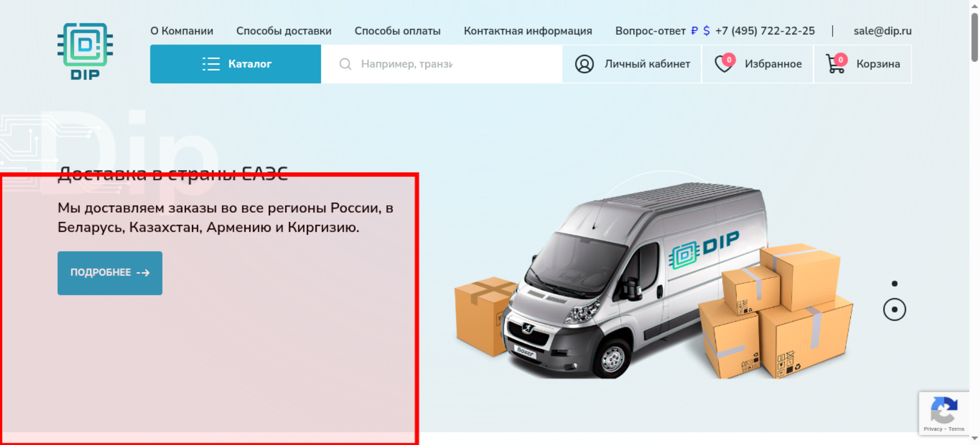
Task: Click the Корзина shopping cart icon
Action: [x=836, y=64]
